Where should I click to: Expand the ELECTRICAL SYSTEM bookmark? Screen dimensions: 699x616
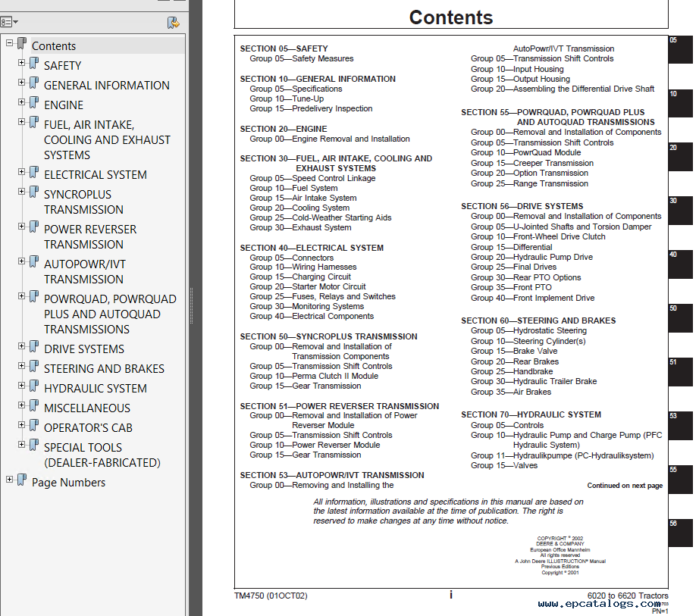coord(21,172)
